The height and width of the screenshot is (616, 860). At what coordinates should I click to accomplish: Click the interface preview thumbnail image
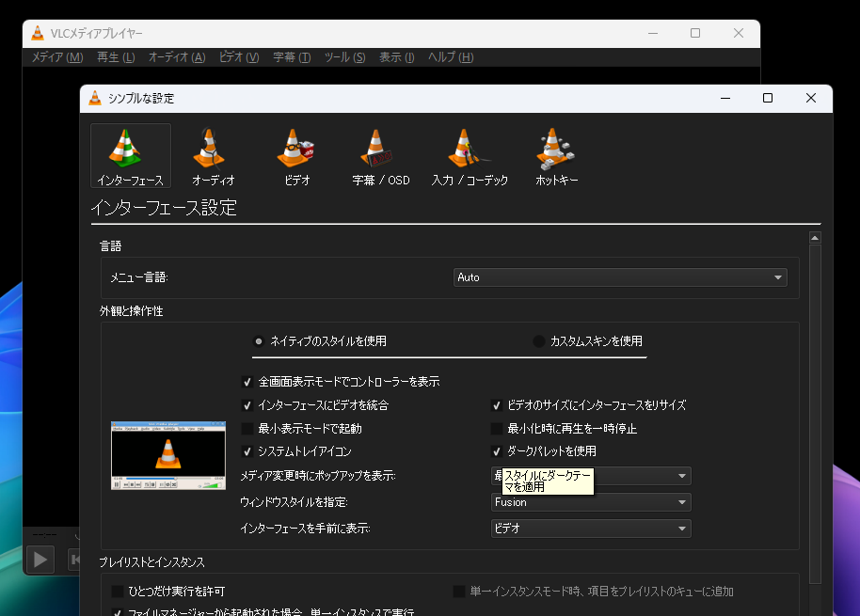(167, 453)
